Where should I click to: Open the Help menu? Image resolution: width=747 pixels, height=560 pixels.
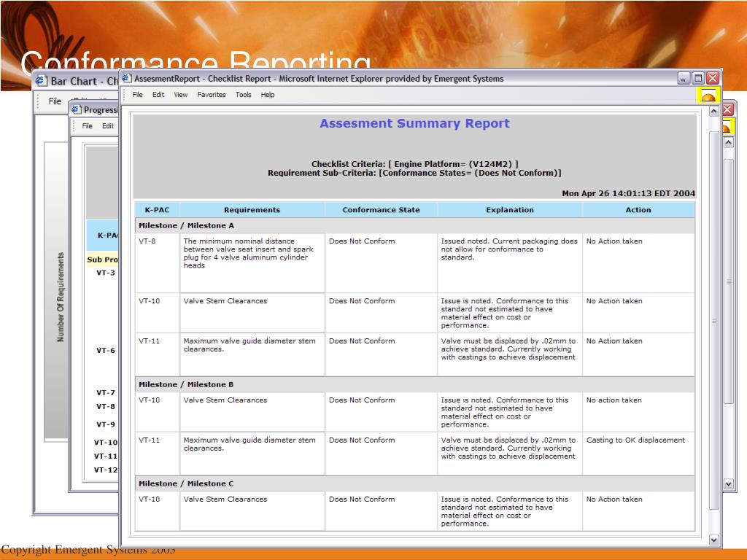coord(267,95)
